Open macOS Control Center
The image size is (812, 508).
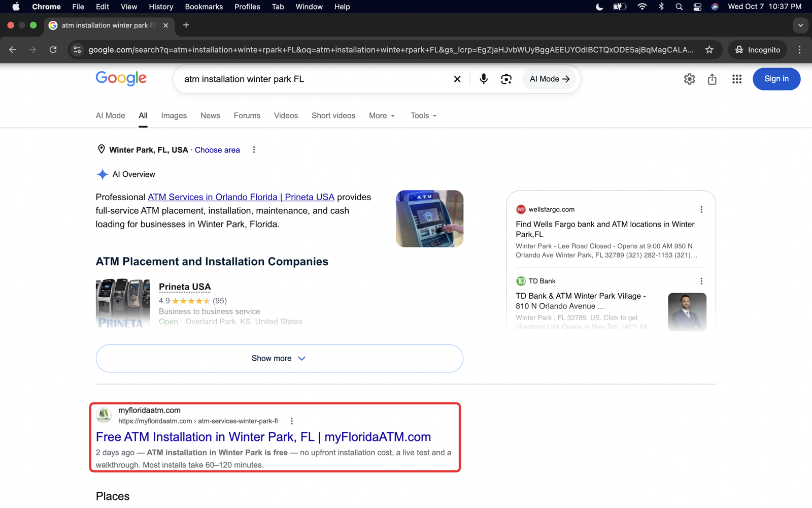tap(697, 7)
